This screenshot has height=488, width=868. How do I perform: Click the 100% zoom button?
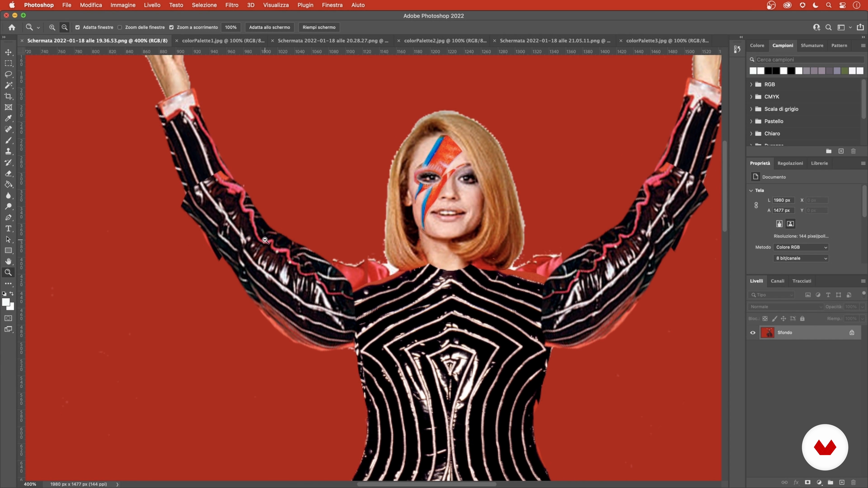click(231, 27)
